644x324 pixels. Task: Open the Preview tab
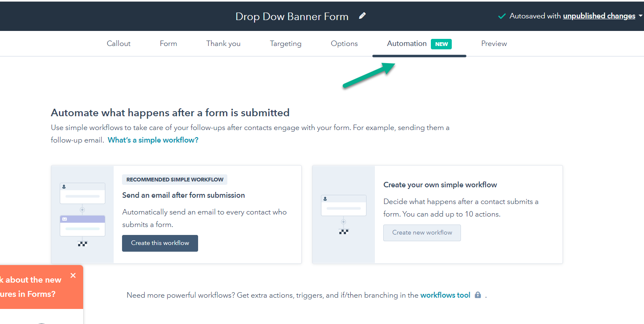pos(494,43)
